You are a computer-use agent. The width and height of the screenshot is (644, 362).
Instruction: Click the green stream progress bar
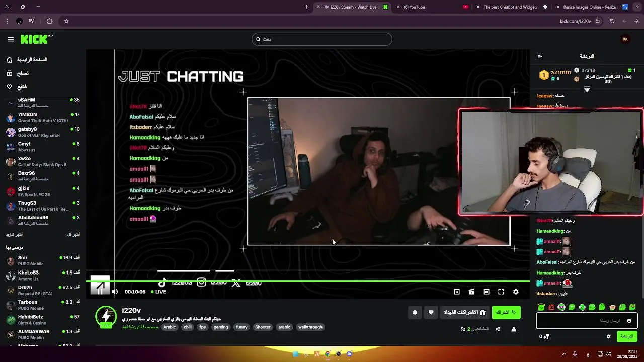[x=308, y=281]
